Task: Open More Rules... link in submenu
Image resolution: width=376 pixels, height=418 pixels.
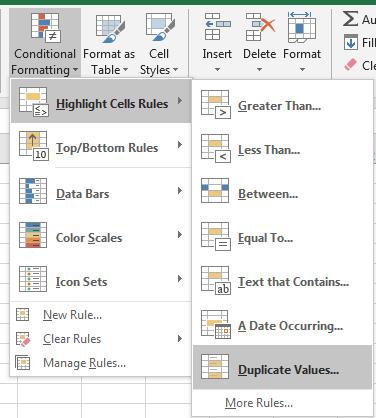Action: coord(259,403)
